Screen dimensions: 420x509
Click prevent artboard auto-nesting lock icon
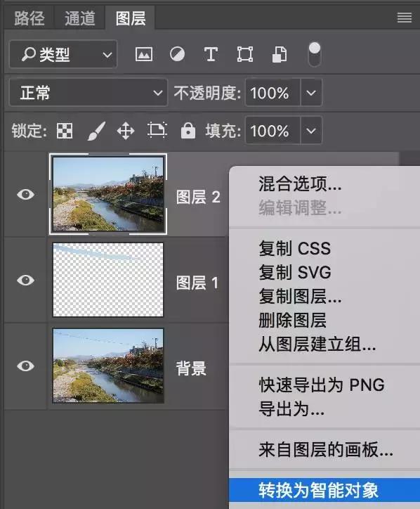coord(157,130)
